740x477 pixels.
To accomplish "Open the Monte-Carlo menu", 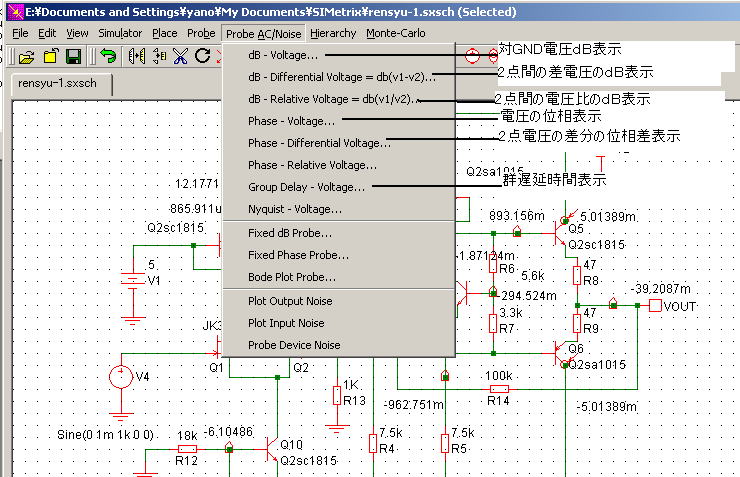I will (395, 33).
